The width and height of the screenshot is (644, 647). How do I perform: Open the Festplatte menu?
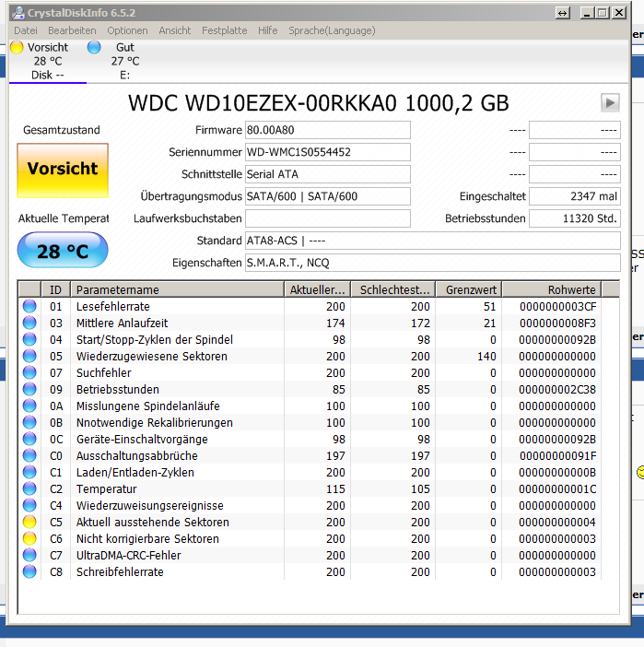tap(224, 30)
